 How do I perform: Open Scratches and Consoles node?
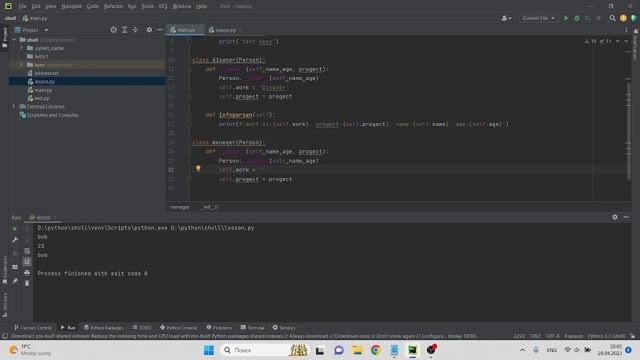[x=52, y=115]
